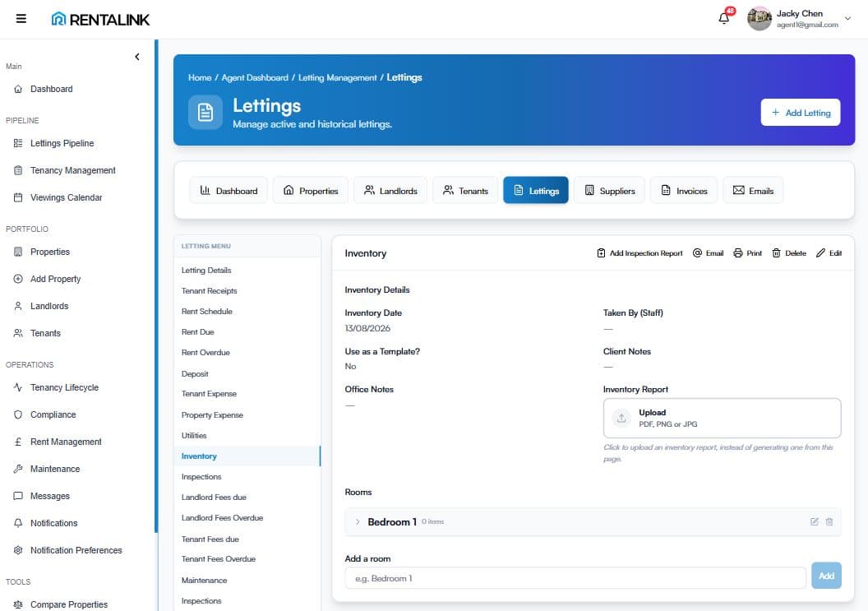Go to Tenancy Management
The height and width of the screenshot is (611, 868).
tap(72, 170)
